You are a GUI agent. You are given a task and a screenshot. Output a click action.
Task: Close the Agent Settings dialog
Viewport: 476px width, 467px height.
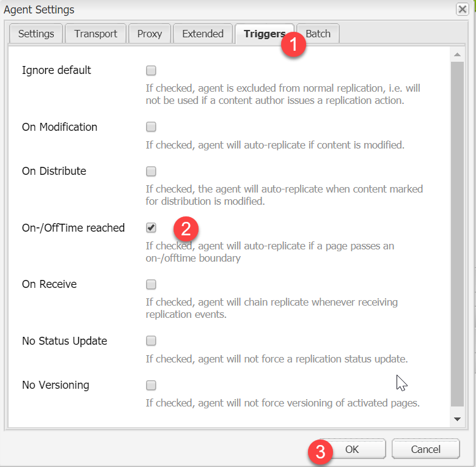click(462, 9)
